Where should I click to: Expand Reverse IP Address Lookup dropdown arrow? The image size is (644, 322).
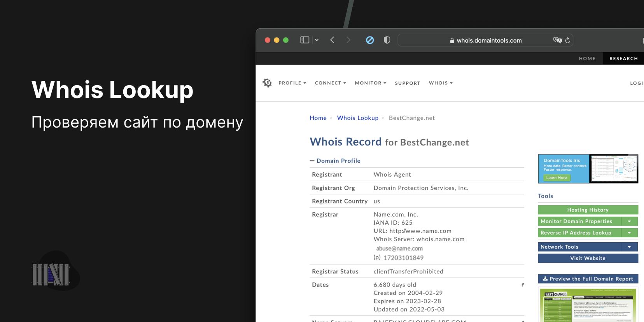point(630,233)
